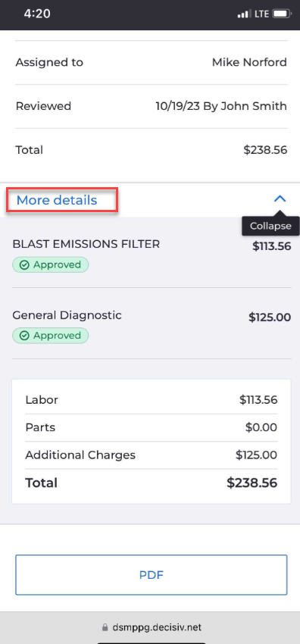
Task: Tap the lock icon beside dsmppg.decisiv.net
Action: [105, 627]
